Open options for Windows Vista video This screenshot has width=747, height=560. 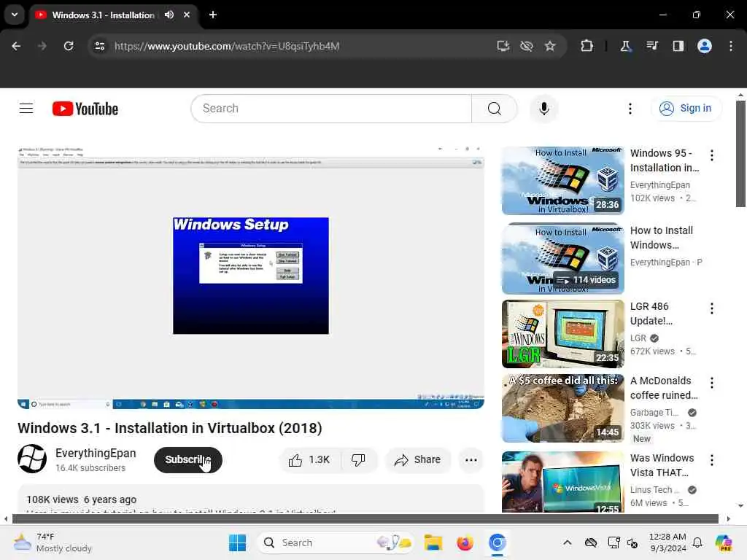click(x=712, y=460)
